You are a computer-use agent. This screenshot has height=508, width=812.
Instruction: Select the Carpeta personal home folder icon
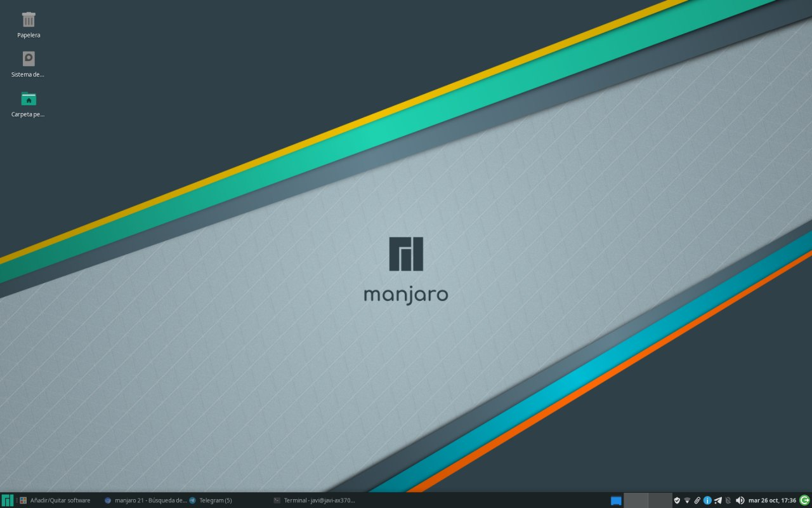29,104
